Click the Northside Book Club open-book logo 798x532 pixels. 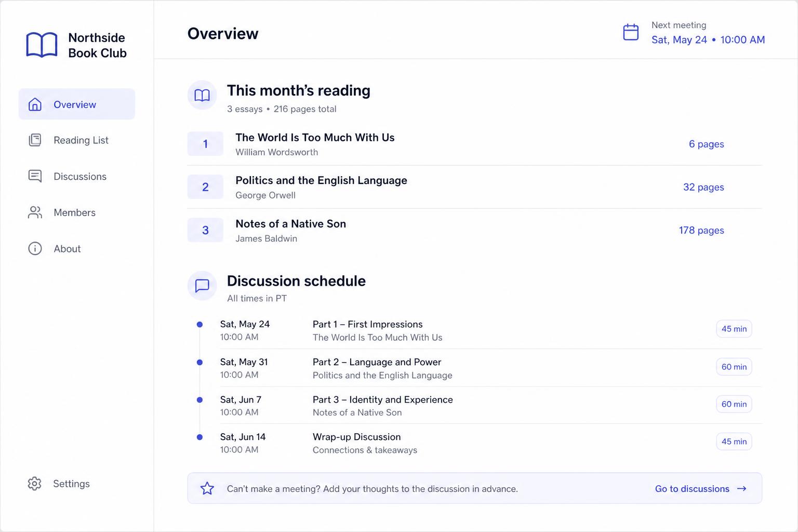[x=42, y=45]
